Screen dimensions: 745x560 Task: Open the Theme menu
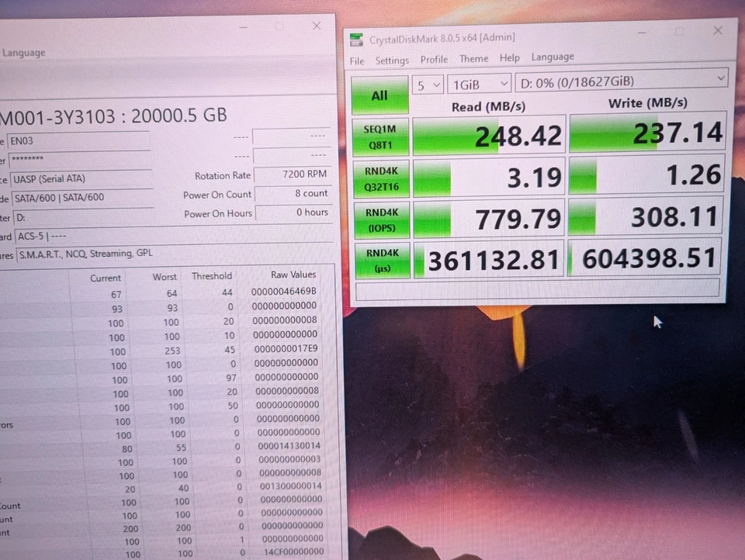(x=473, y=60)
